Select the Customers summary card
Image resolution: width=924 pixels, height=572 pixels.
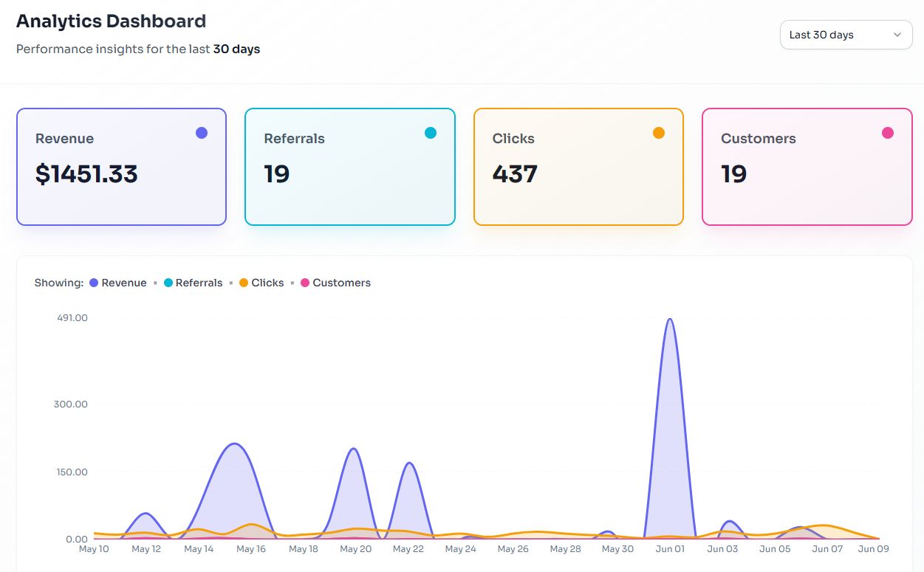(807, 167)
